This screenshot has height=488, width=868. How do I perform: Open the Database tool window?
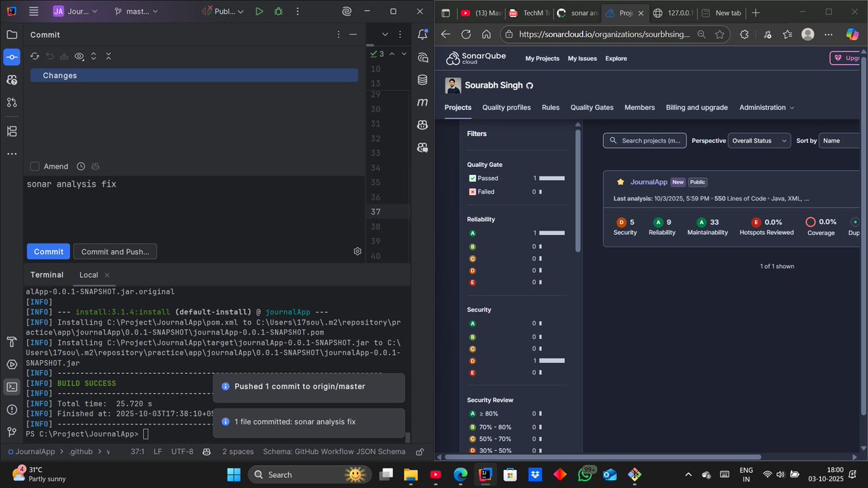point(422,80)
